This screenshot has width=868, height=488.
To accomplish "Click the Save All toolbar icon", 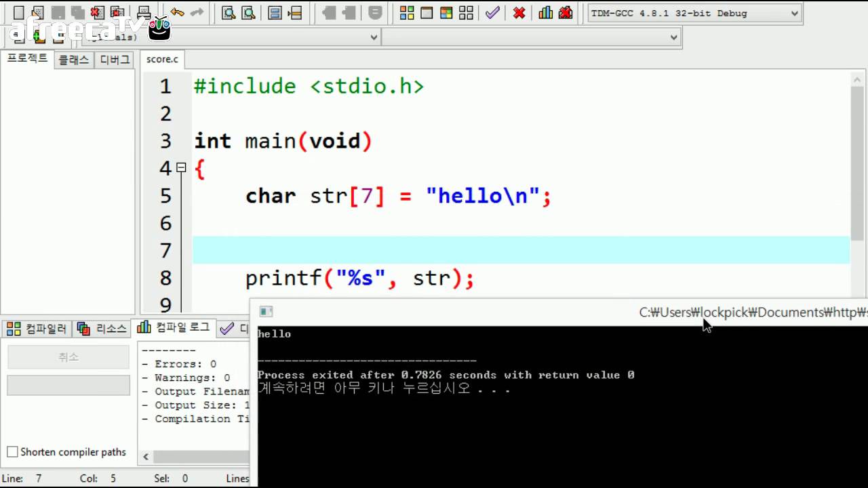I will (77, 12).
